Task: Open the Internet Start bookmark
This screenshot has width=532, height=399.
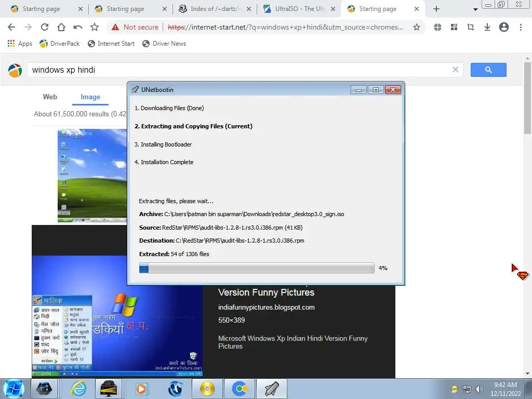Action: (111, 44)
